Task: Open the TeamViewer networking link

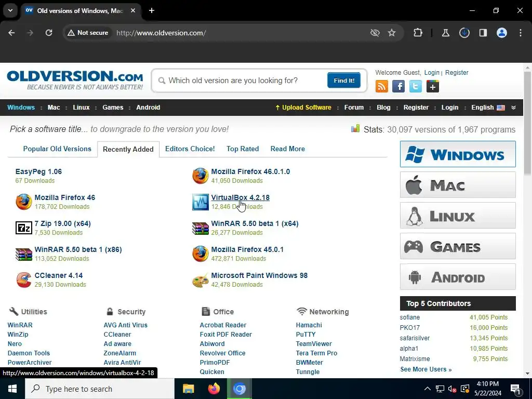Action: 314,344
